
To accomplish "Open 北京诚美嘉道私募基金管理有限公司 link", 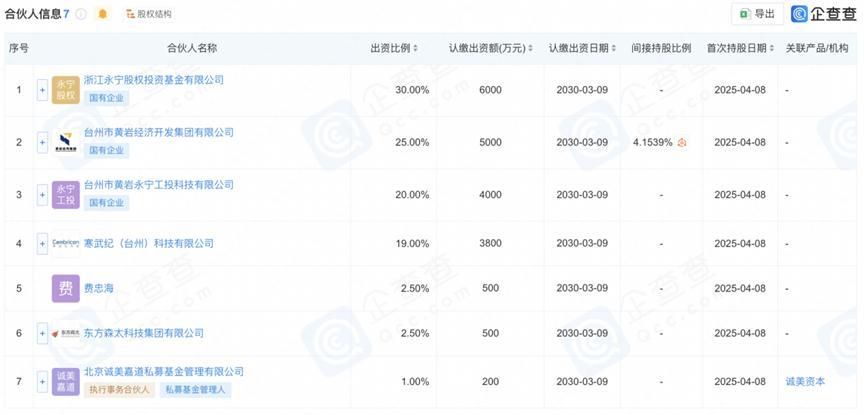I will [164, 371].
